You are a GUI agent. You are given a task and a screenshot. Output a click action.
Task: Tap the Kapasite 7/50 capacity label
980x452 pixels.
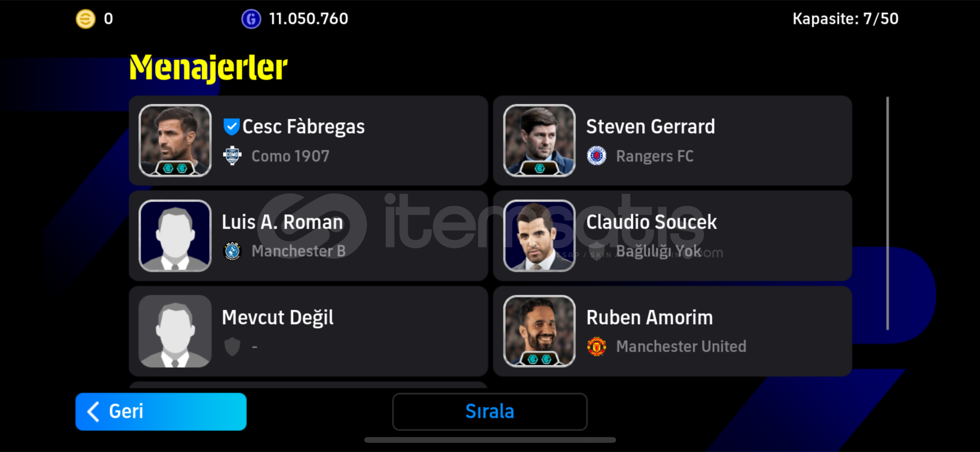click(x=845, y=19)
